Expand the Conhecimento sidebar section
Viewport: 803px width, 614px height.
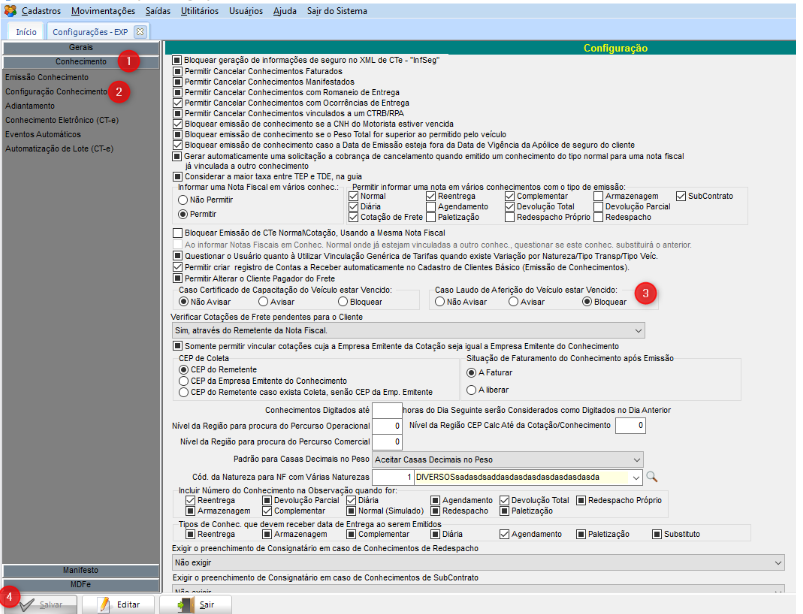pyautogui.click(x=81, y=62)
